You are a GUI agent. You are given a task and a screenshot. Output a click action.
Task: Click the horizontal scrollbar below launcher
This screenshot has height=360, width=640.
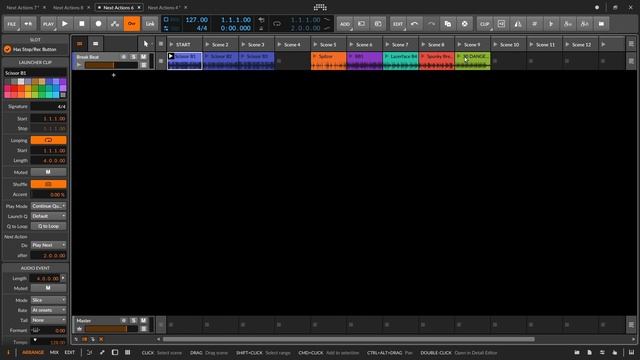tap(349, 339)
